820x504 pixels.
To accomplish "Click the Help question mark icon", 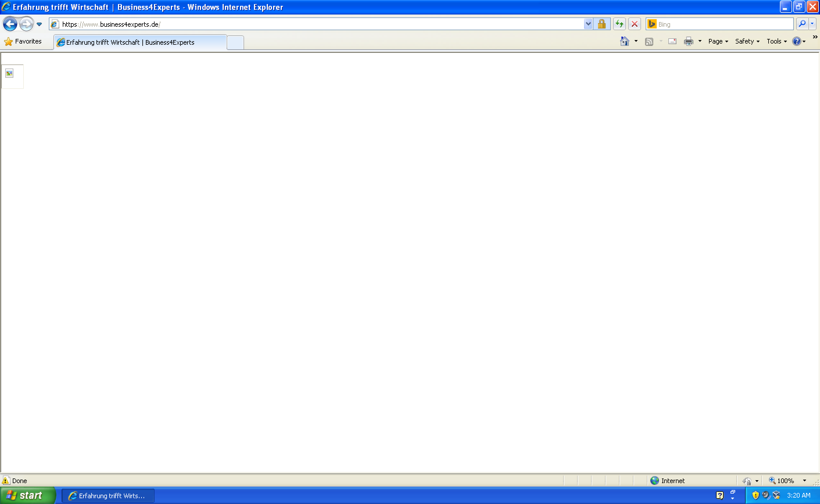I will (797, 41).
